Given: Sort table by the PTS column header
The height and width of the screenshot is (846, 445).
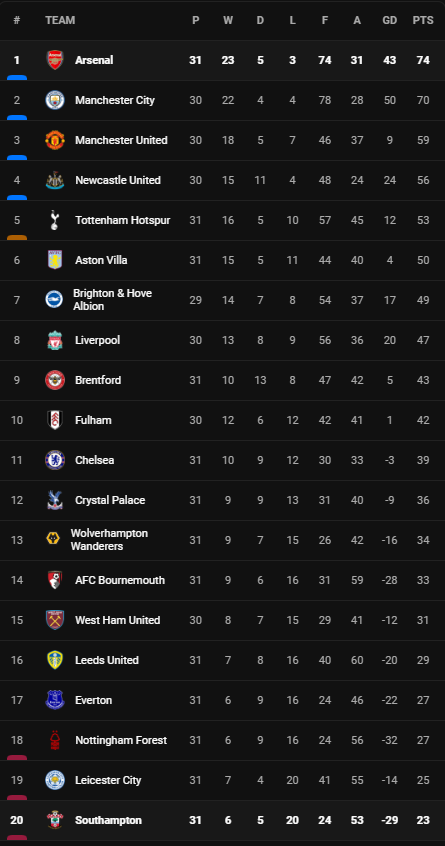Looking at the screenshot, I should [x=423, y=20].
